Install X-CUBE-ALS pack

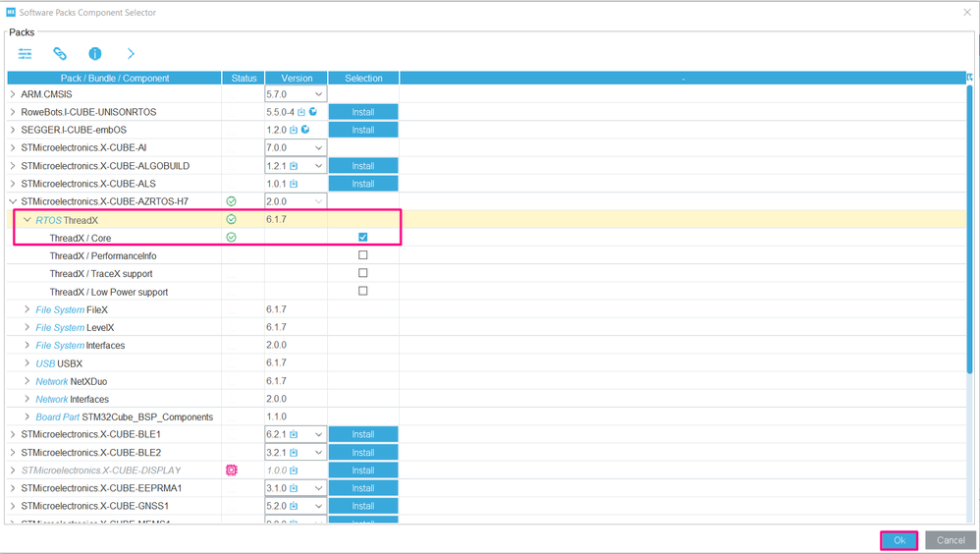pos(363,184)
